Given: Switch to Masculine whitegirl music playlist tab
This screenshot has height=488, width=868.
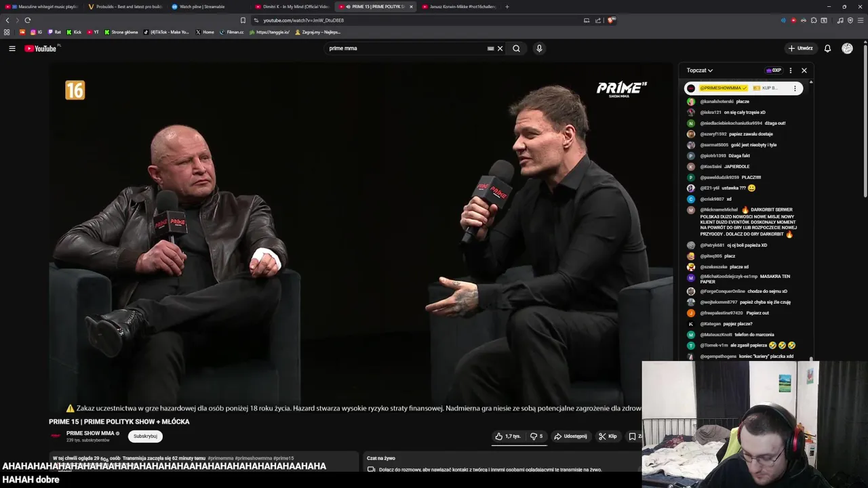Looking at the screenshot, I should (x=42, y=7).
